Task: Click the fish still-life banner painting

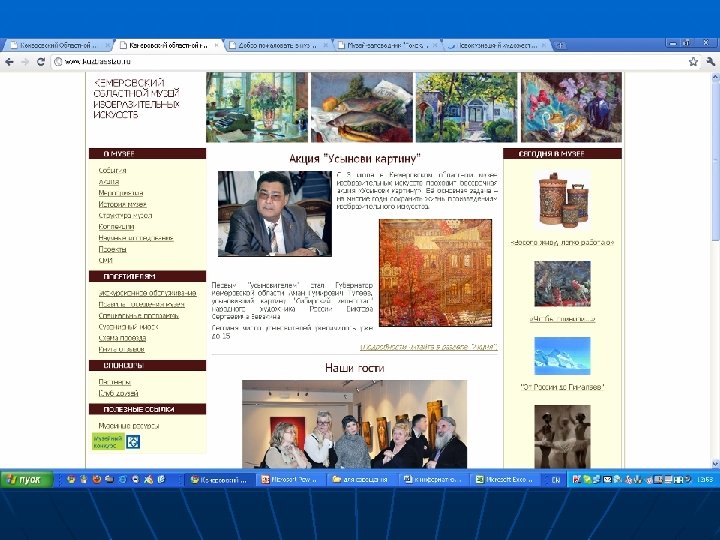Action: pos(362,107)
